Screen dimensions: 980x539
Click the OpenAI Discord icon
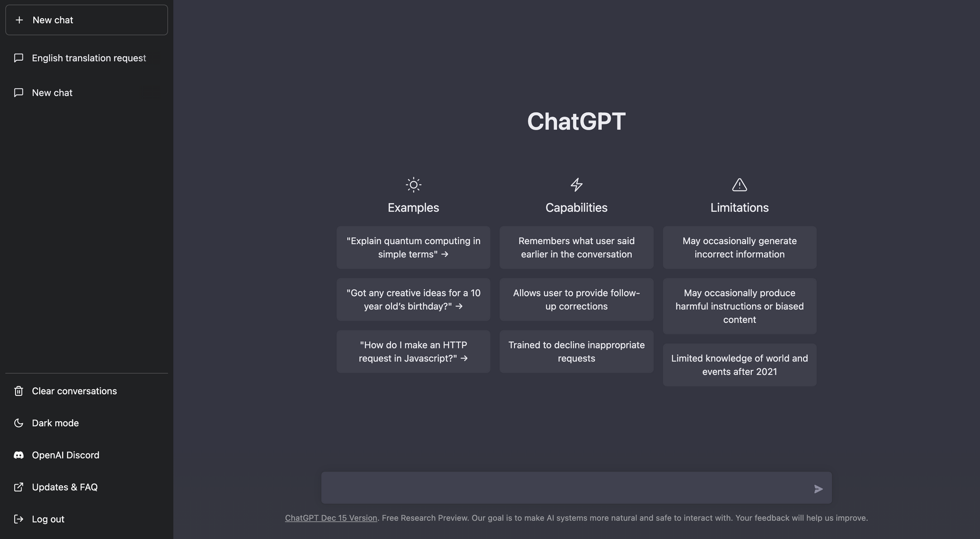pos(18,455)
